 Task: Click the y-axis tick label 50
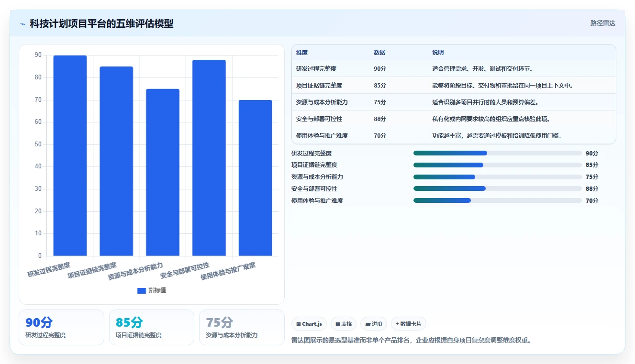click(38, 144)
